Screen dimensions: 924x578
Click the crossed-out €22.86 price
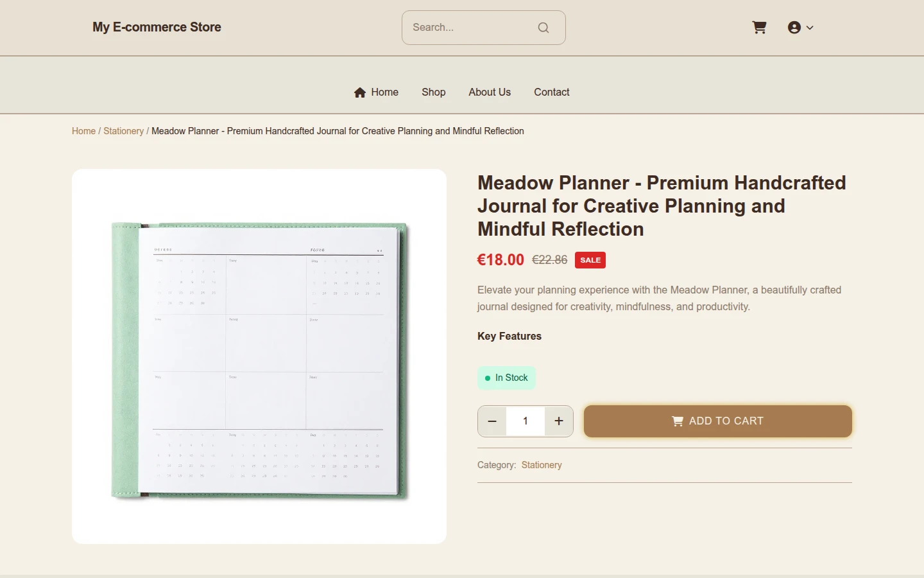550,260
